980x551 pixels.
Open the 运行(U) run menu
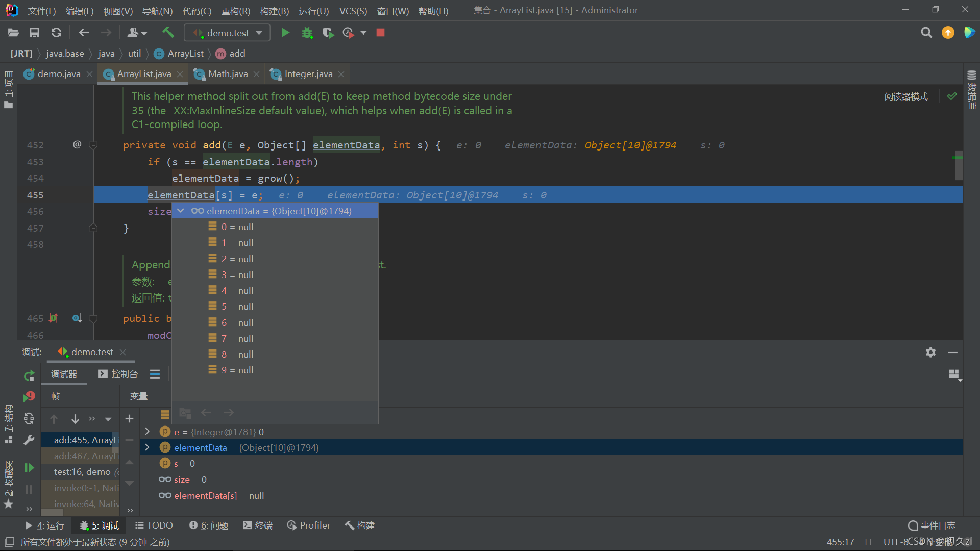[x=313, y=11]
